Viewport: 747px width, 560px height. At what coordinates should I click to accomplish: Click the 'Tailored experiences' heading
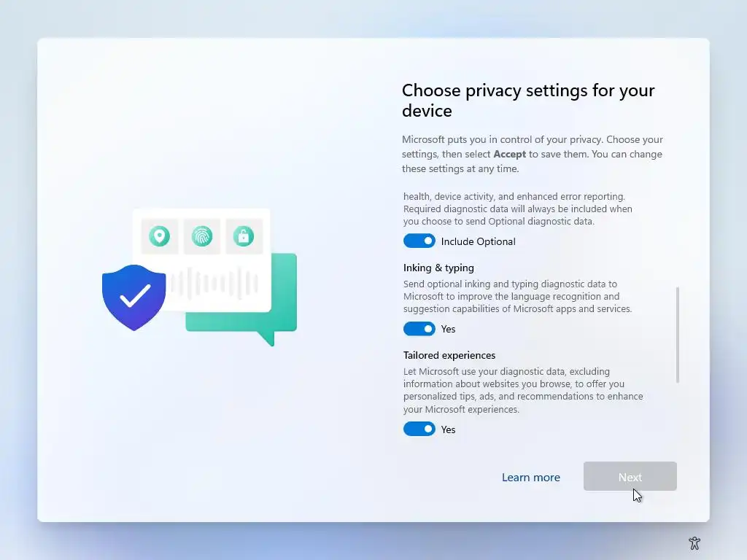449,355
